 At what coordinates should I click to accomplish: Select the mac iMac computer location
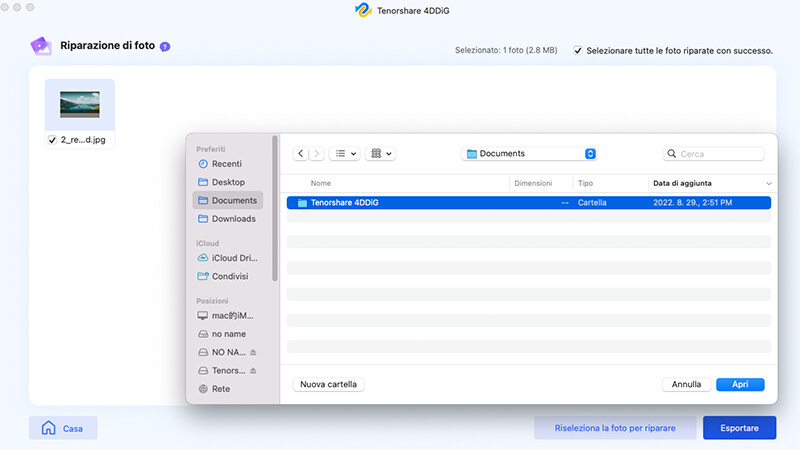[228, 316]
